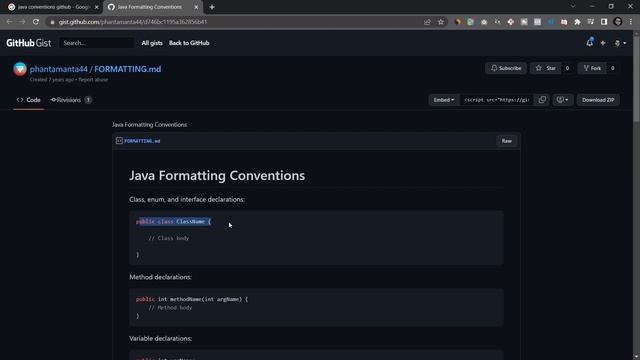Click Download ZIP button
The image size is (640, 360).
pos(598,100)
